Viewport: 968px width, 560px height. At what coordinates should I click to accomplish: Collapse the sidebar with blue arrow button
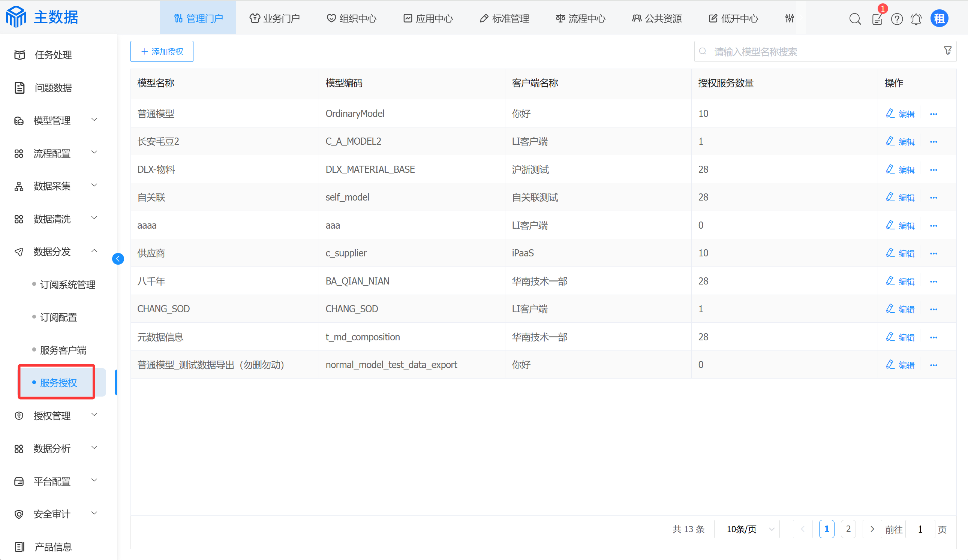pos(118,259)
